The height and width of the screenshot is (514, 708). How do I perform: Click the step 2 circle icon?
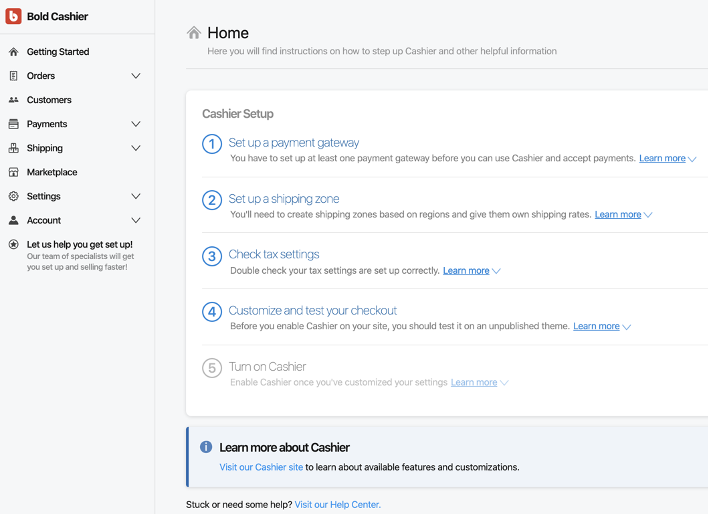pyautogui.click(x=212, y=200)
